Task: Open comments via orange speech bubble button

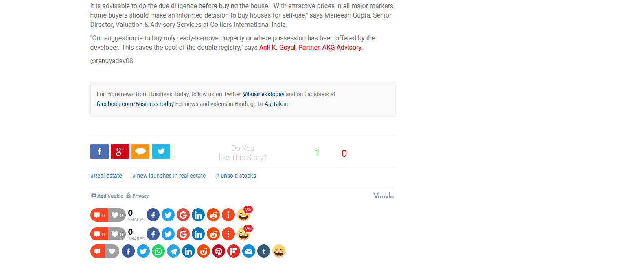Action: pyautogui.click(x=140, y=151)
